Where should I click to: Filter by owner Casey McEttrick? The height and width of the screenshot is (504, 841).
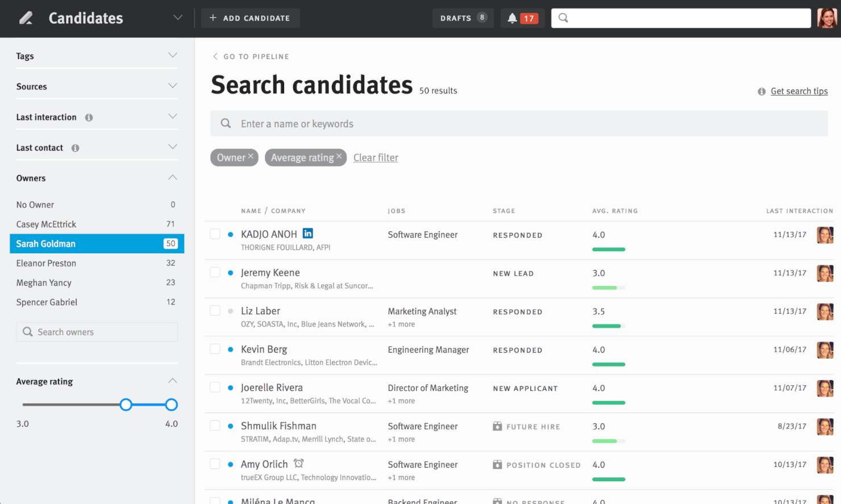[97, 224]
